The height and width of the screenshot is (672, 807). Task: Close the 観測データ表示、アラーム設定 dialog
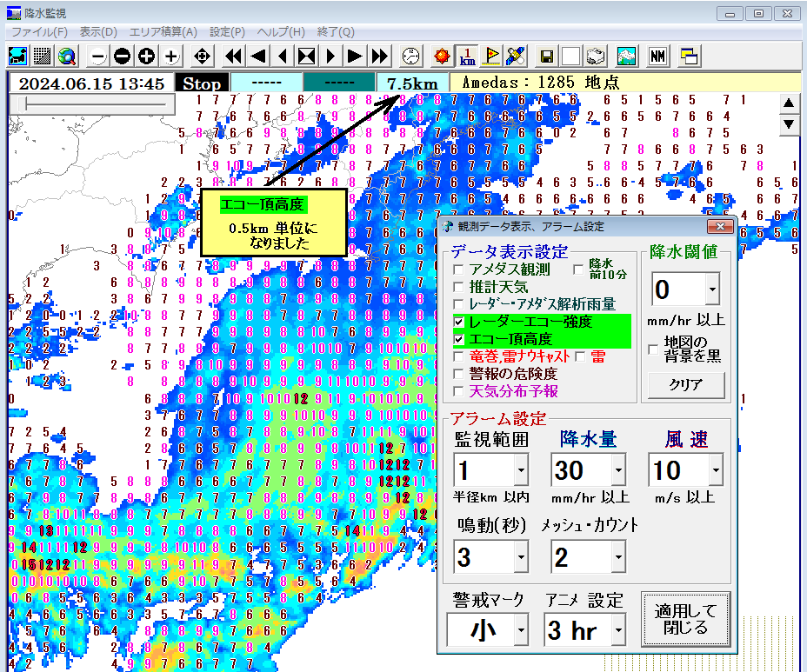720,226
